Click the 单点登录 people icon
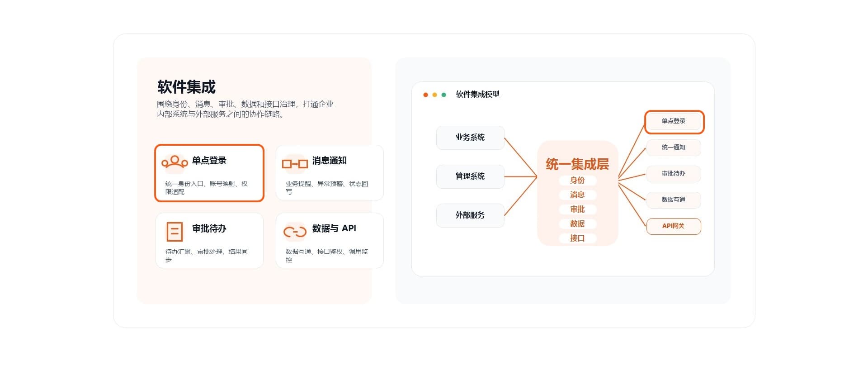This screenshot has height=371, width=868. coord(175,163)
